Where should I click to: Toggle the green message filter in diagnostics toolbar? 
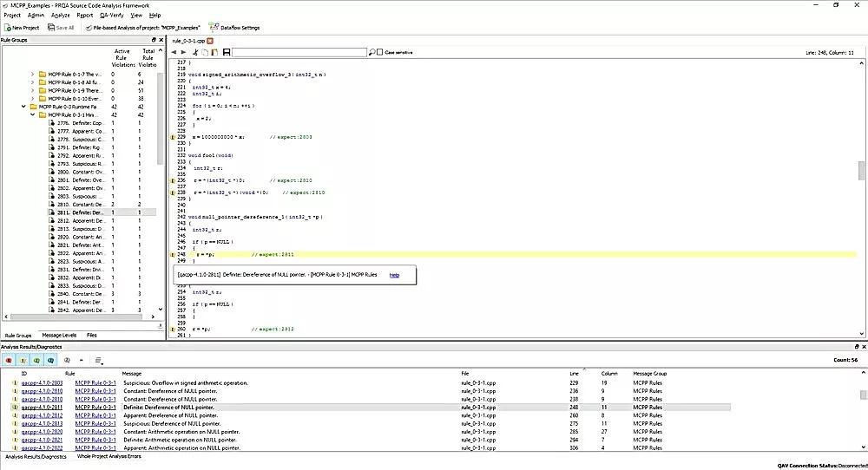36,360
